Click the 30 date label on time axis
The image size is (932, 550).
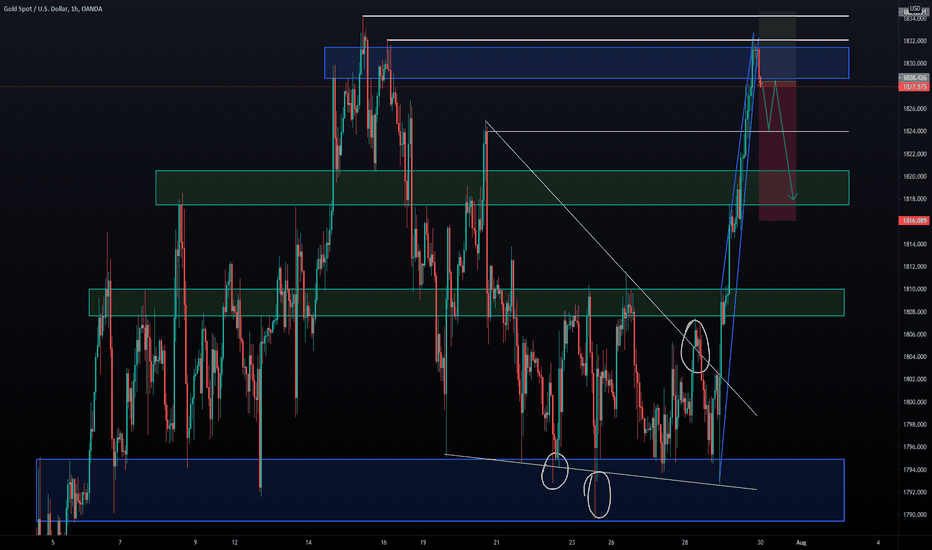(760, 542)
